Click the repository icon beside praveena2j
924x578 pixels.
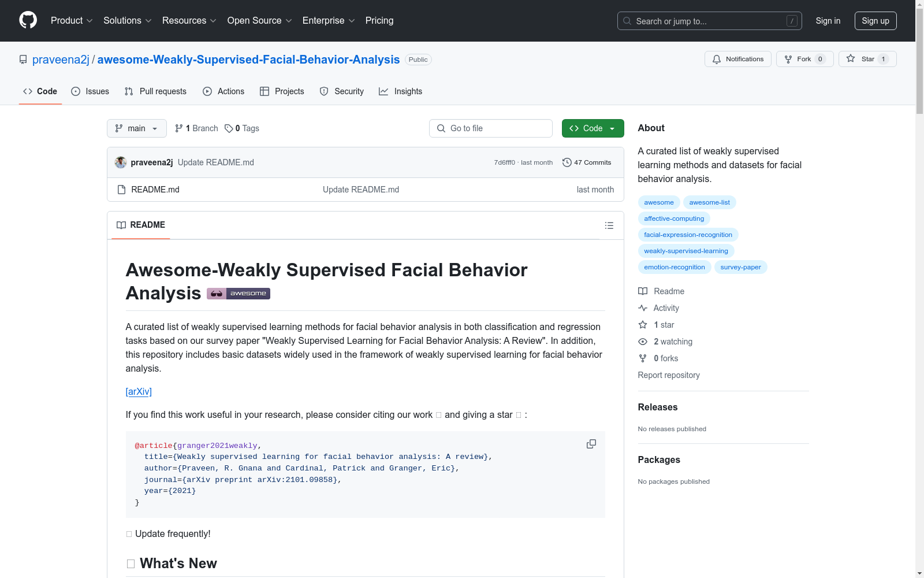point(23,60)
